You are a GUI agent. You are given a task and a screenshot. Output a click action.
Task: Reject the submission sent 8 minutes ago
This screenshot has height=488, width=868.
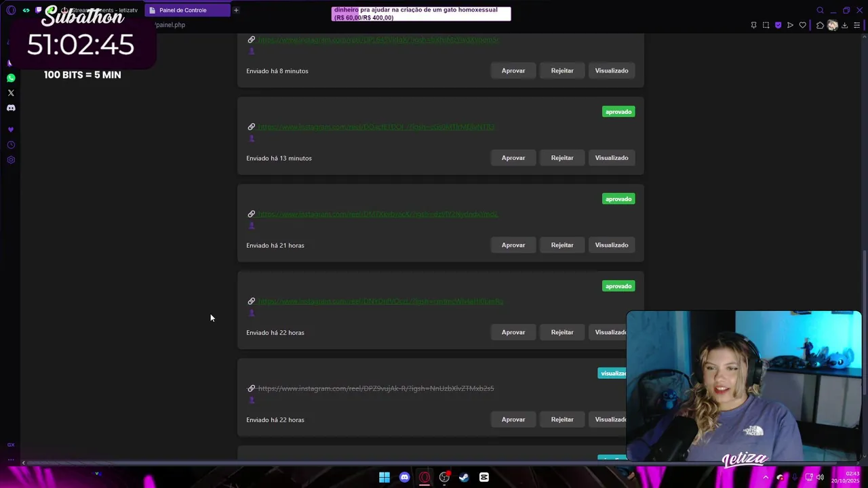562,70
